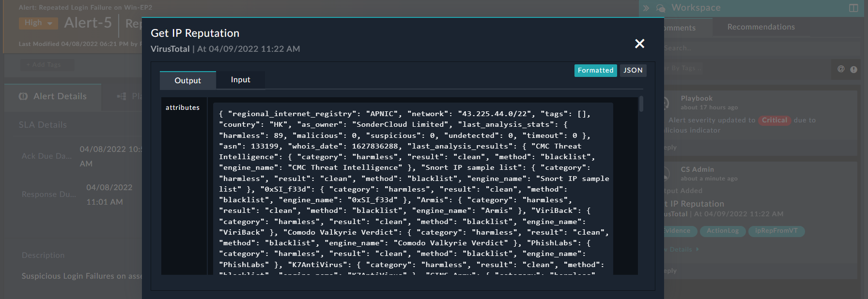Collapse the Workspace panel using double chevron

[x=646, y=8]
